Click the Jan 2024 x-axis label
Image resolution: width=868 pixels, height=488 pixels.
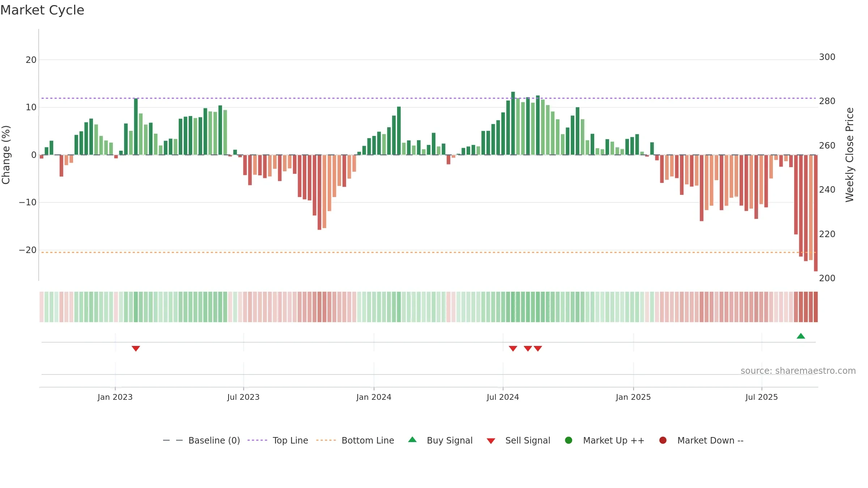[374, 397]
